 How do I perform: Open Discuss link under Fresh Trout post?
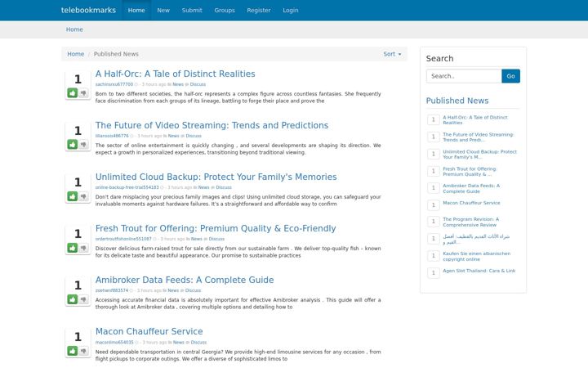(x=216, y=239)
